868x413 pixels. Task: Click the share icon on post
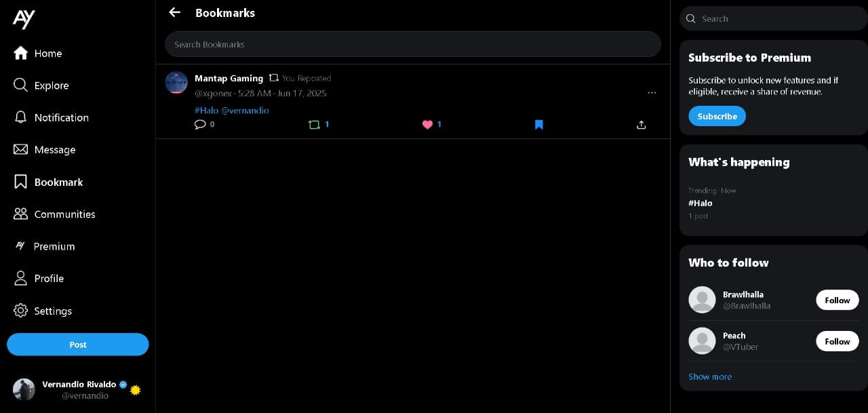tap(642, 125)
